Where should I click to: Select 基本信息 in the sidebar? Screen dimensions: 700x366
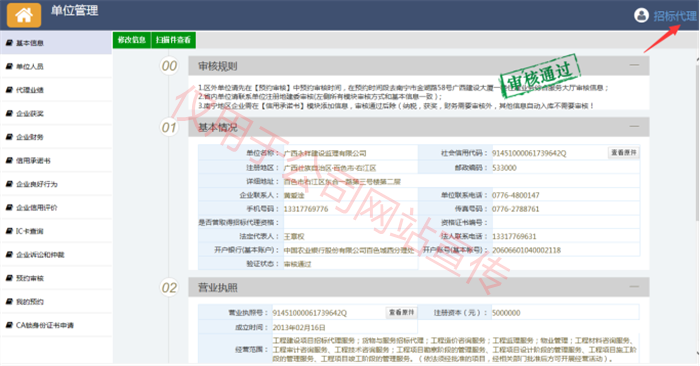click(x=56, y=43)
